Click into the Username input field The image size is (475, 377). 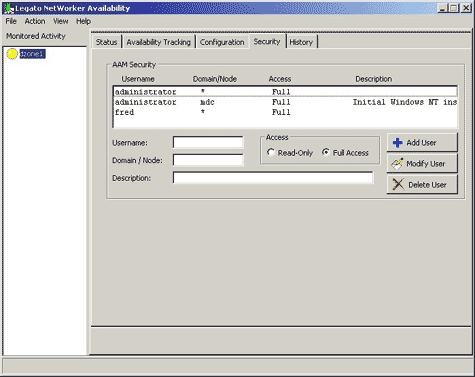tap(208, 142)
